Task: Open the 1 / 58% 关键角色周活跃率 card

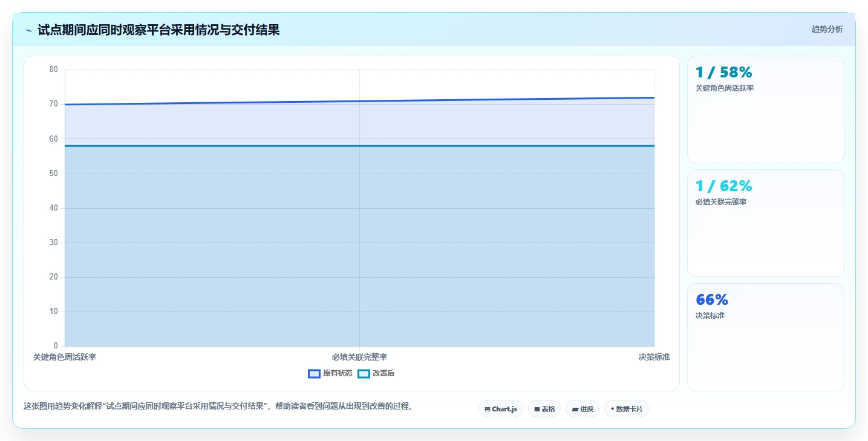Action: click(x=766, y=109)
